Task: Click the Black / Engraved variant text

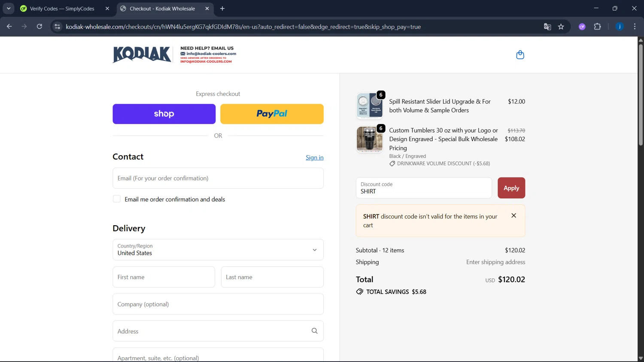Action: tap(407, 156)
